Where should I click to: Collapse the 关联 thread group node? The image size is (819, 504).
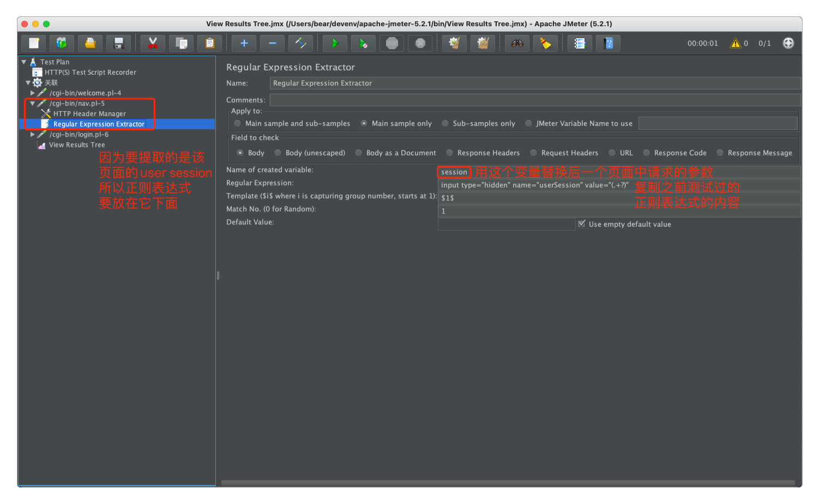28,83
